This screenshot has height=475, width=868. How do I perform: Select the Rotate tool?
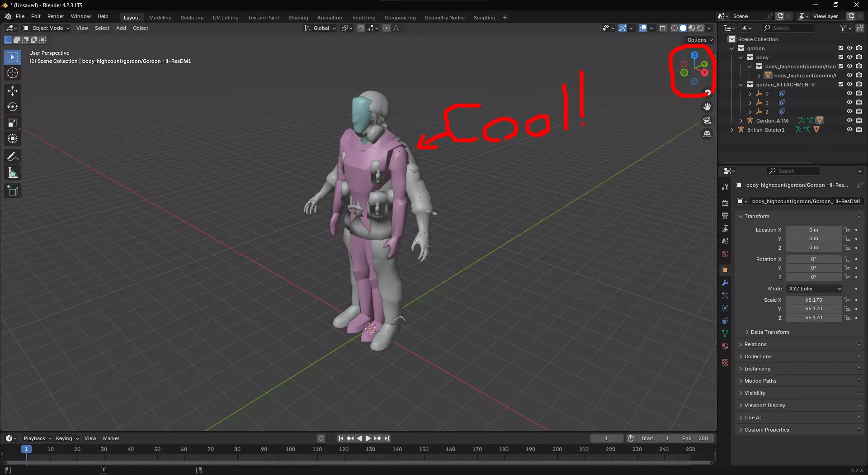(13, 107)
